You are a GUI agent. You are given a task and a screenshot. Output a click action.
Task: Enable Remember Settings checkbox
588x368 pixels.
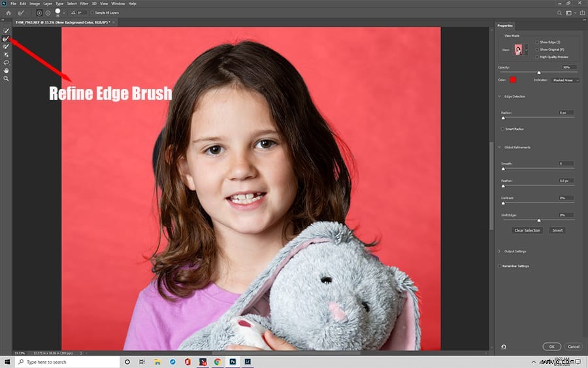pos(500,266)
